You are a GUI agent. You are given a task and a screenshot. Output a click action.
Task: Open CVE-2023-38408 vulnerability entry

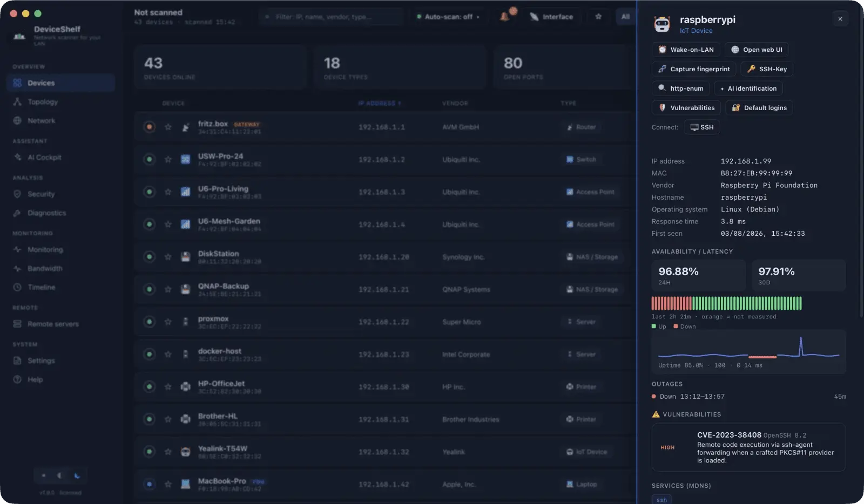coord(748,447)
